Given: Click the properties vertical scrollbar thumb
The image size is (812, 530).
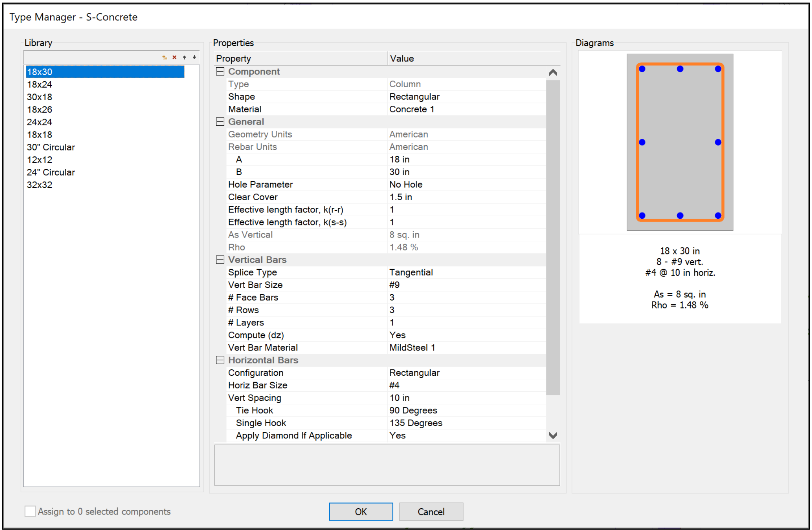Looking at the screenshot, I should (x=553, y=237).
